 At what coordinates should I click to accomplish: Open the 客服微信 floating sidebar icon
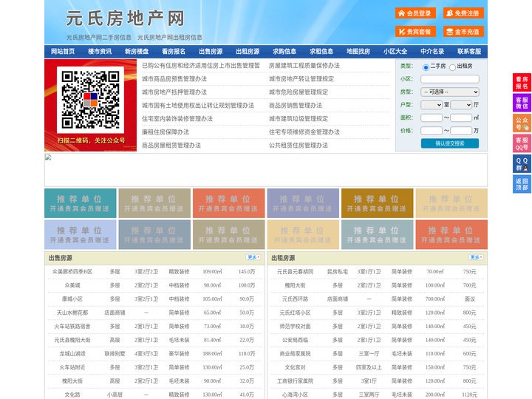[x=522, y=103]
